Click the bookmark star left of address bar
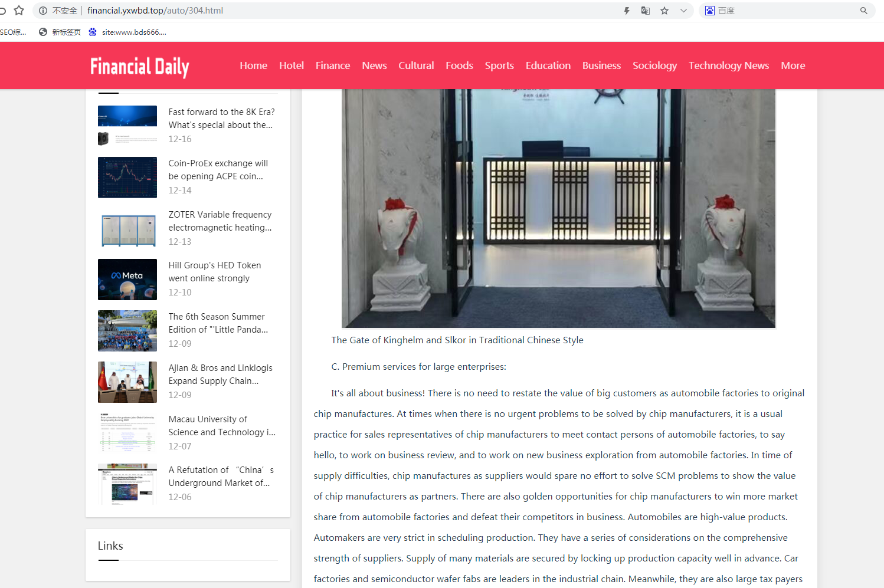Viewport: 884px width, 588px height. pyautogui.click(x=19, y=11)
